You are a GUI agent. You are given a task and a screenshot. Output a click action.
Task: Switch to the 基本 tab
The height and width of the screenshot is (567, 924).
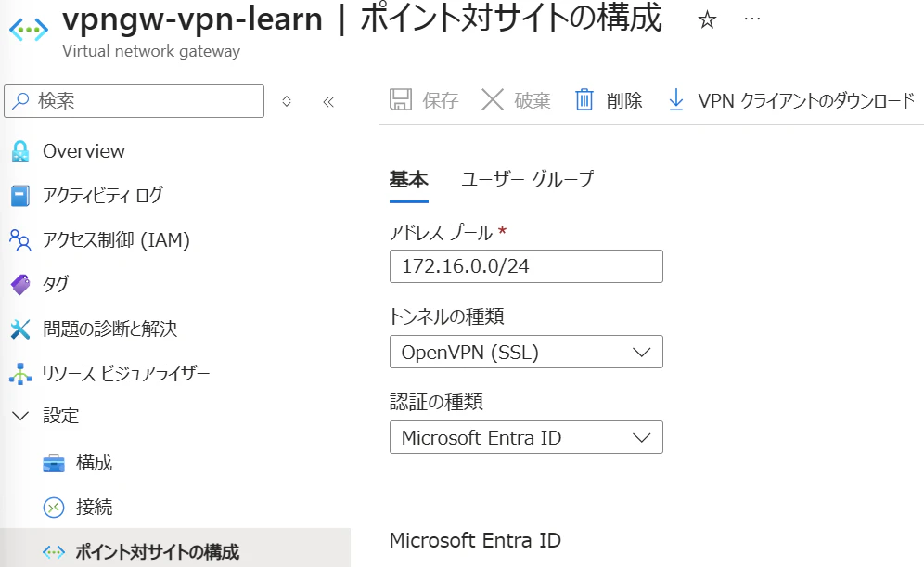coord(408,179)
